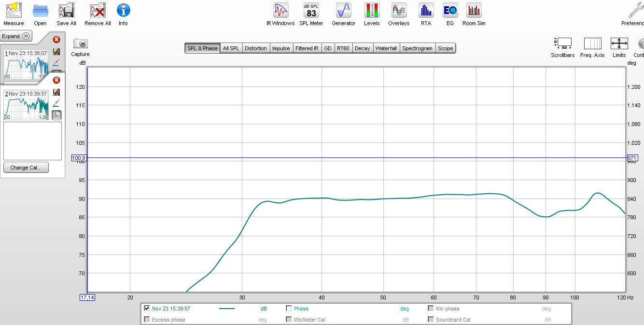Click the 971 degree cursor value box
The width and height of the screenshot is (644, 325).
click(x=632, y=158)
